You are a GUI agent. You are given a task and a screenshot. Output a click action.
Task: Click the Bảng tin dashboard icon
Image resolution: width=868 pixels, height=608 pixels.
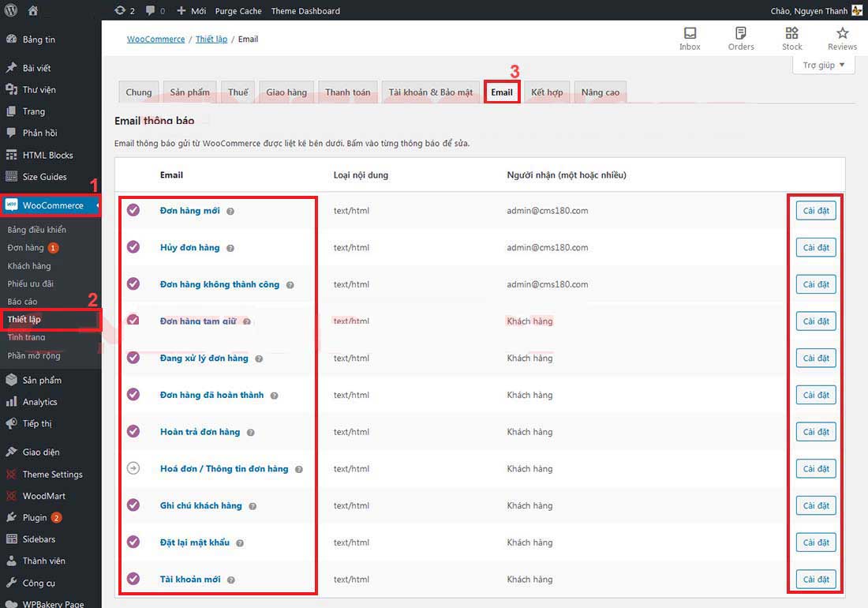[11, 39]
